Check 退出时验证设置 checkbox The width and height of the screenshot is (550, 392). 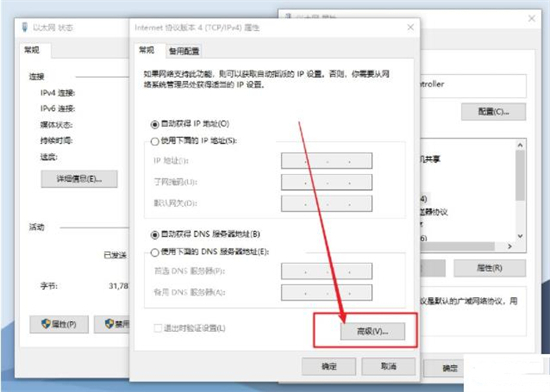pyautogui.click(x=158, y=328)
